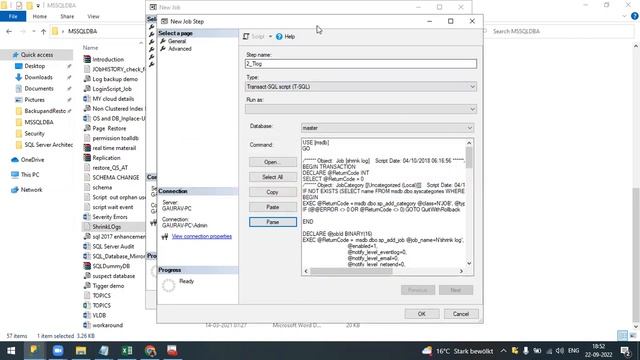Use the Command horizontal scrollbar thumb
Image resolution: width=640 pixels, height=360 pixels.
(x=351, y=271)
